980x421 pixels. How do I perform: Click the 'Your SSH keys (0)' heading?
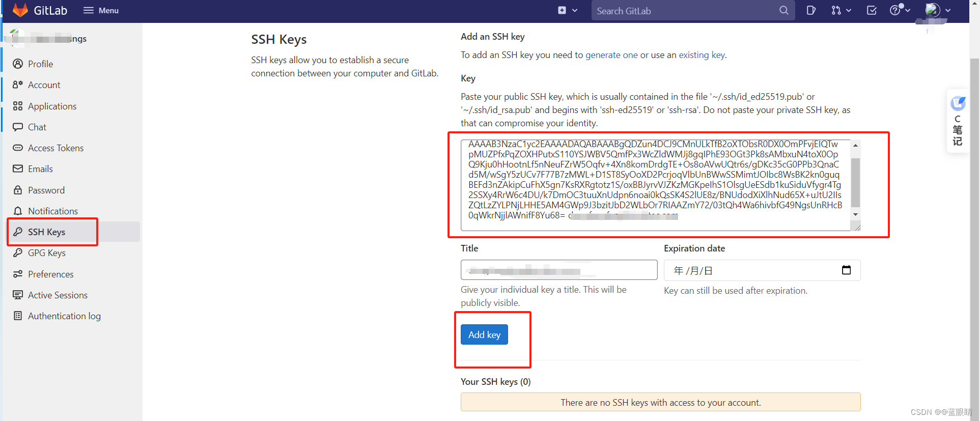pos(496,382)
